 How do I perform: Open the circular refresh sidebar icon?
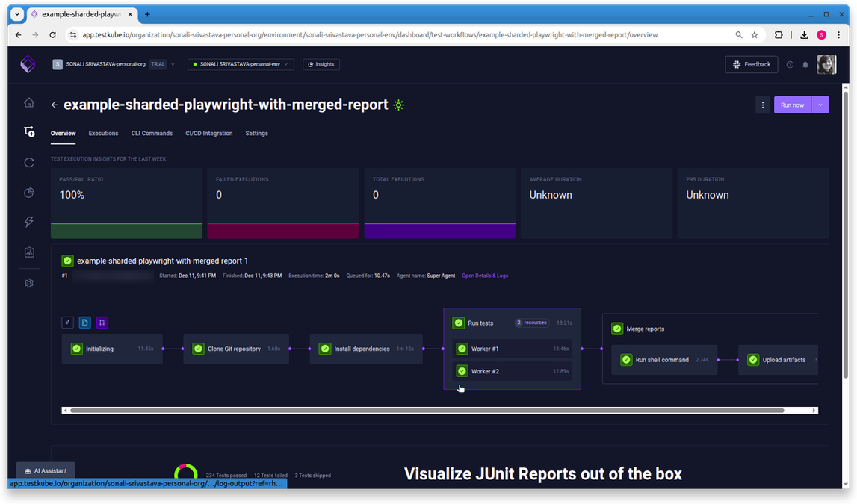click(29, 163)
